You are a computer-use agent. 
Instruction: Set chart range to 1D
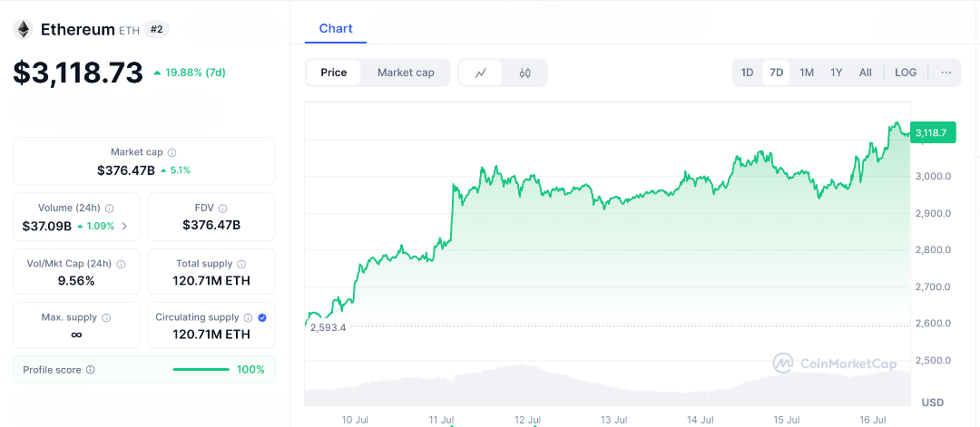[x=748, y=73]
